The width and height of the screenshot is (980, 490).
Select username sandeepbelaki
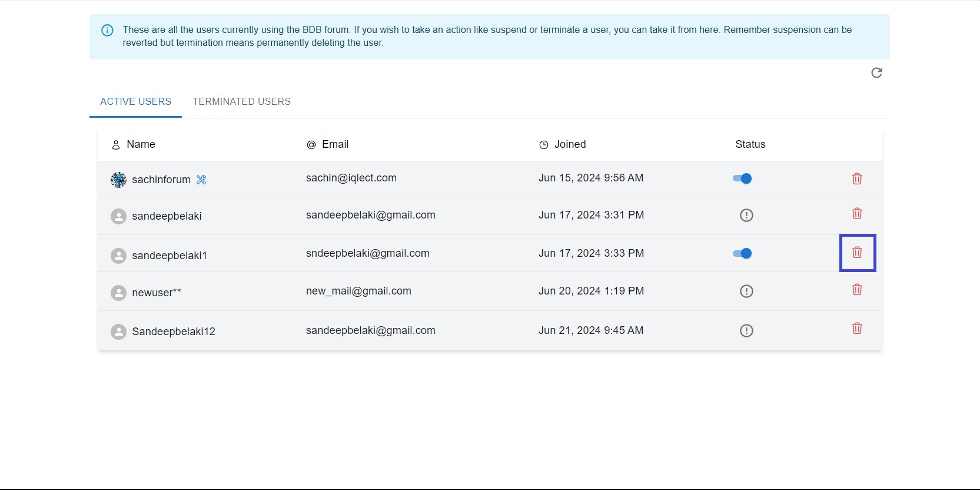167,216
